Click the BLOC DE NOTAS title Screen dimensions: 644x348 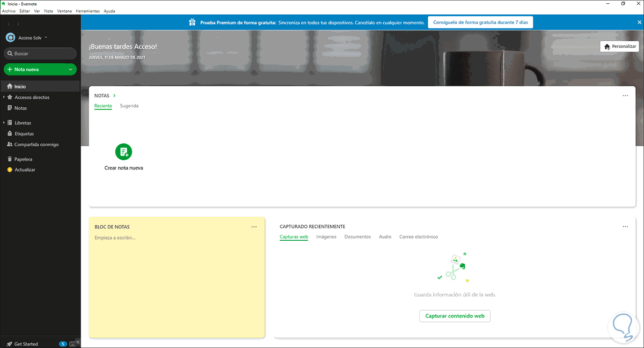click(112, 227)
